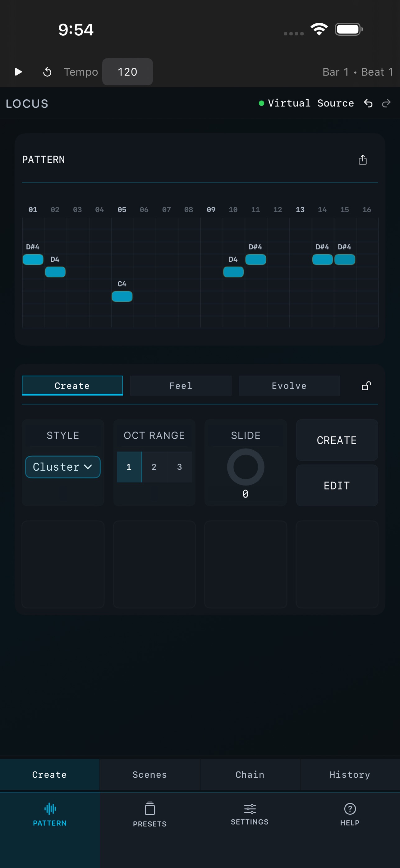Toggle the unlock padlock icon
This screenshot has width=400, height=868.
tap(366, 386)
